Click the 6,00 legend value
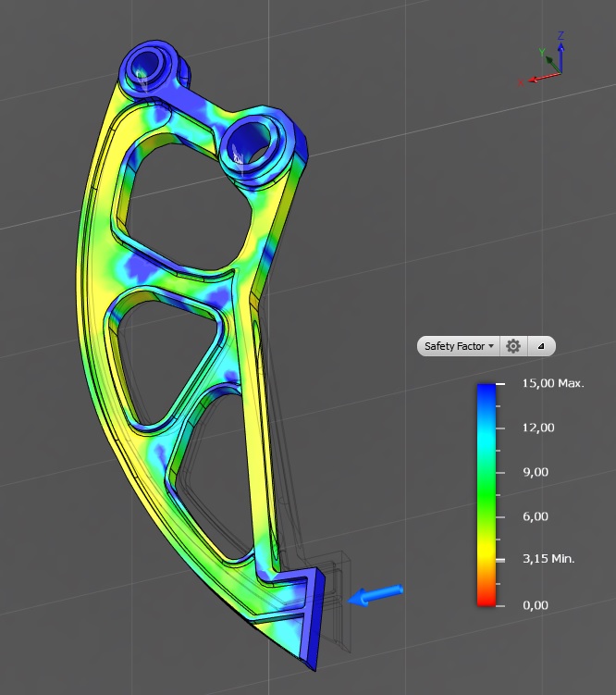 point(536,516)
